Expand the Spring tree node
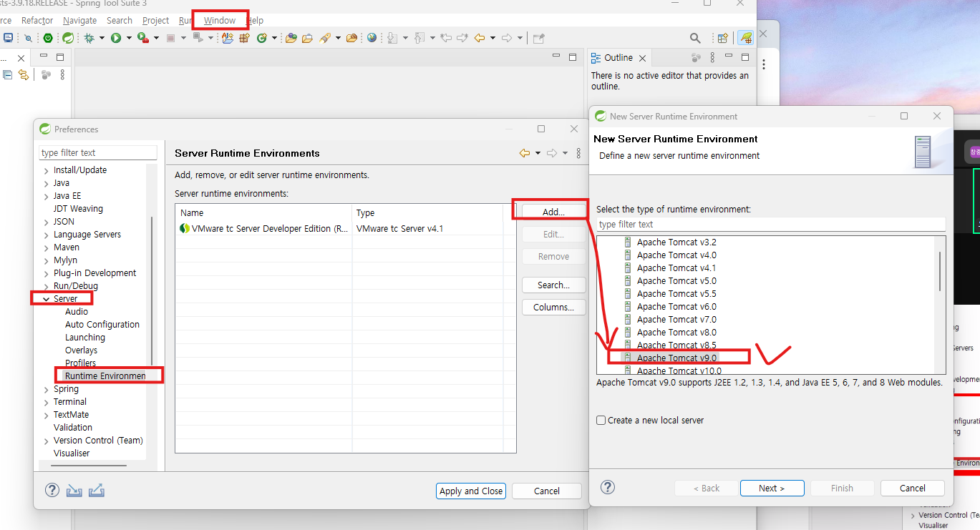Image resolution: width=980 pixels, height=530 pixels. [47, 389]
